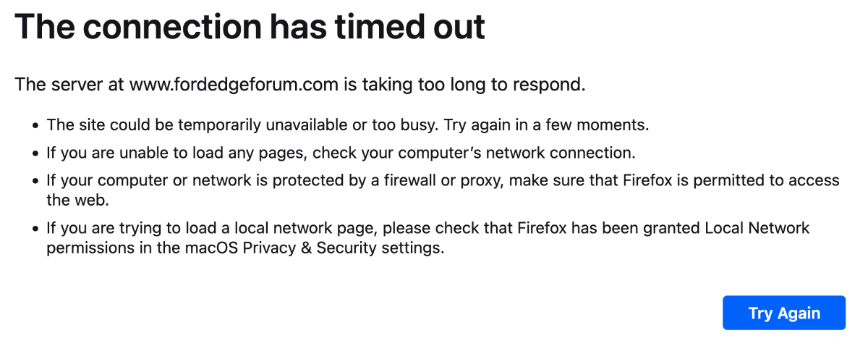Click the "The connection has timed out" heading
Image resolution: width=868 pixels, height=354 pixels.
(250, 27)
